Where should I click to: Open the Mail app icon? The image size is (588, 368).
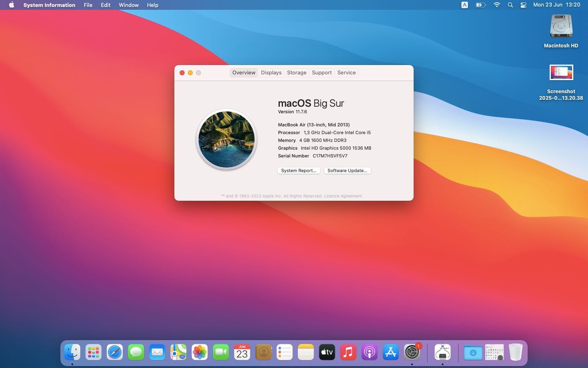[157, 352]
